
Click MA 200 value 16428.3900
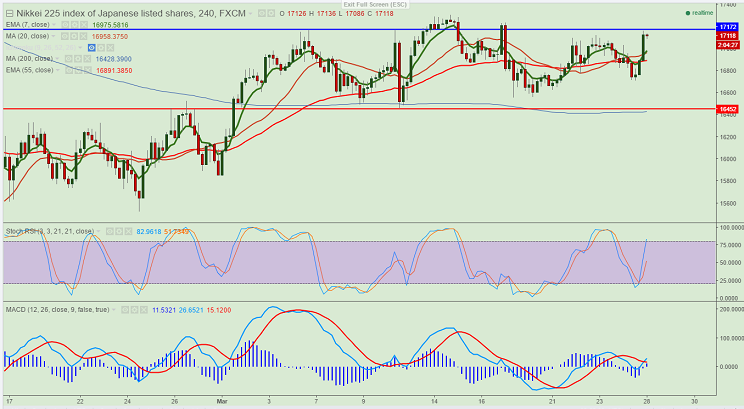(113, 59)
